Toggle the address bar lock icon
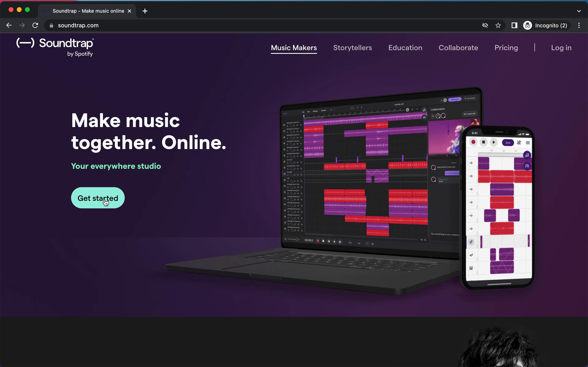Screen dimensions: 588x367 (51, 25)
